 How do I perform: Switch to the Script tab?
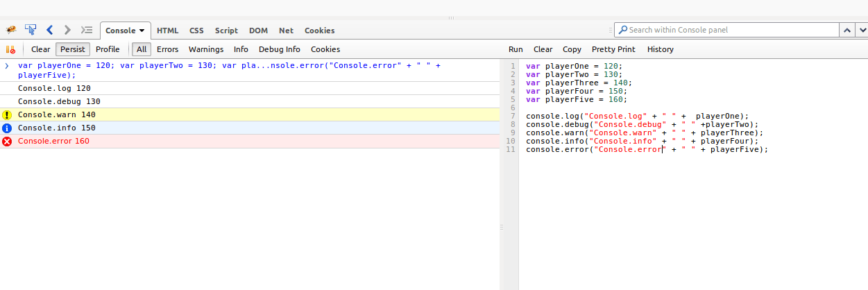click(x=226, y=31)
